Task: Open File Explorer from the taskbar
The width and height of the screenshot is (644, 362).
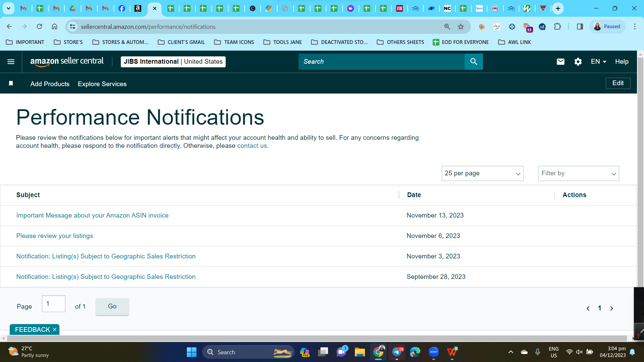Action: pyautogui.click(x=360, y=352)
